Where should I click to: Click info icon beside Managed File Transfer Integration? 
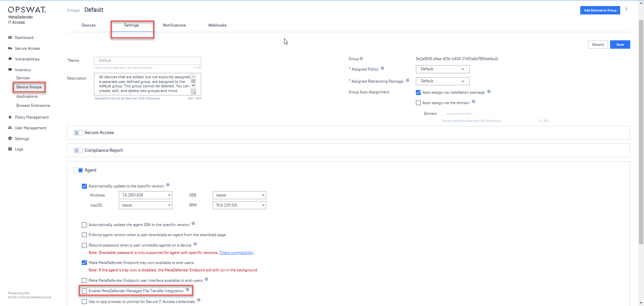pyautogui.click(x=187, y=290)
